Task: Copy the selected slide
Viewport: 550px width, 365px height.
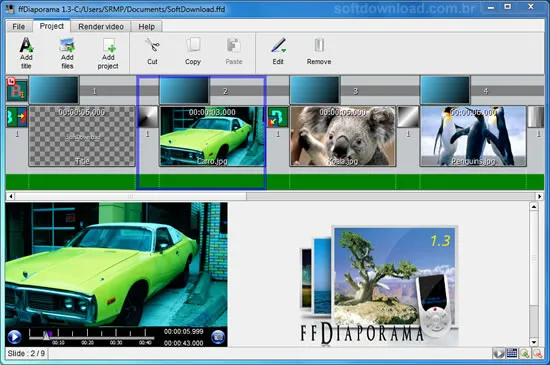Action: [193, 46]
